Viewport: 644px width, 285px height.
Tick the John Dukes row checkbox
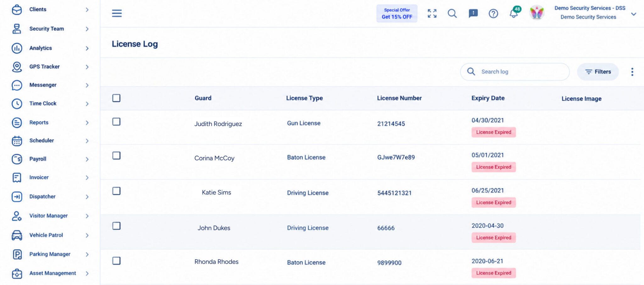116,226
